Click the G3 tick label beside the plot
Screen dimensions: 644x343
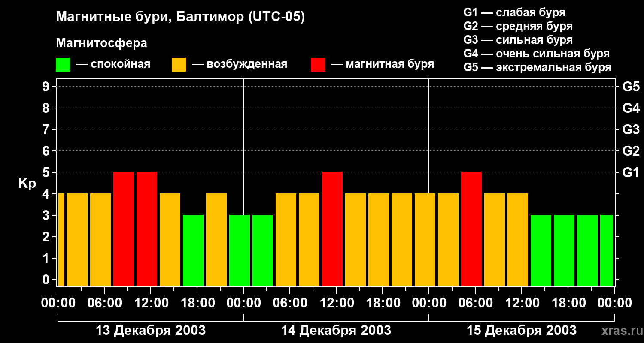coord(631,129)
